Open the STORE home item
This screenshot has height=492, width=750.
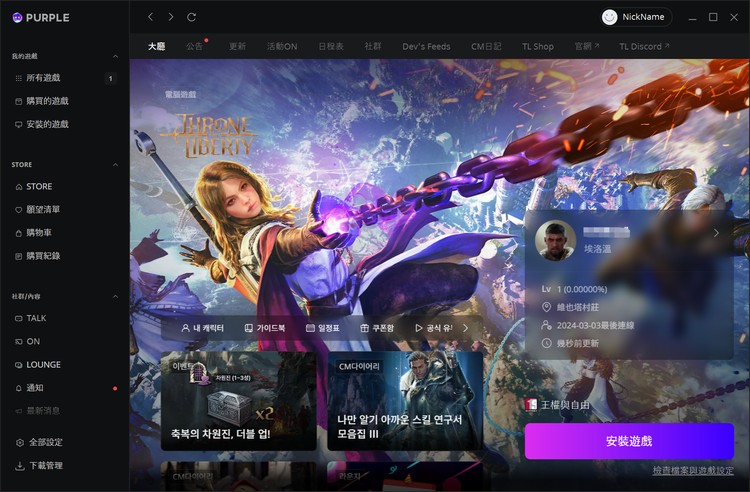(34, 186)
